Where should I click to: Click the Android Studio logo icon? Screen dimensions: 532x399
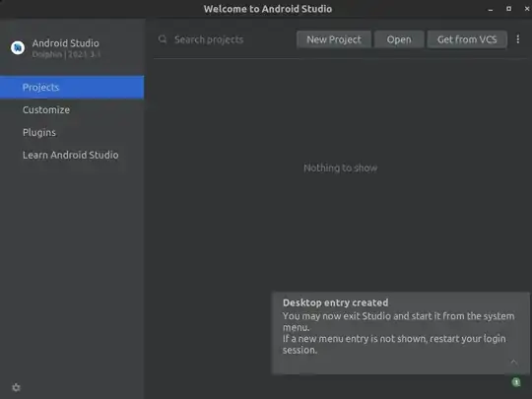(18, 48)
